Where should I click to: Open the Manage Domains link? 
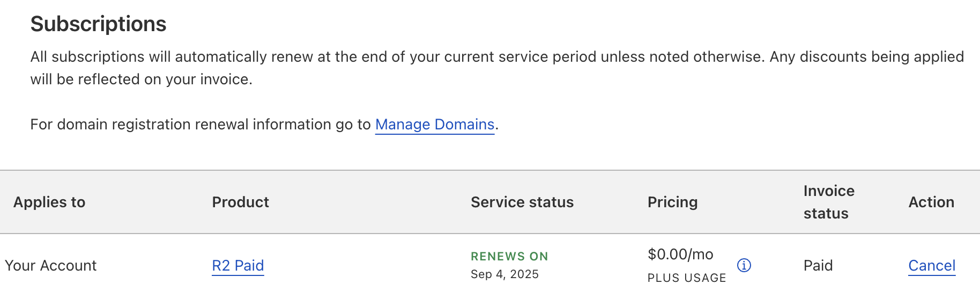pos(435,125)
